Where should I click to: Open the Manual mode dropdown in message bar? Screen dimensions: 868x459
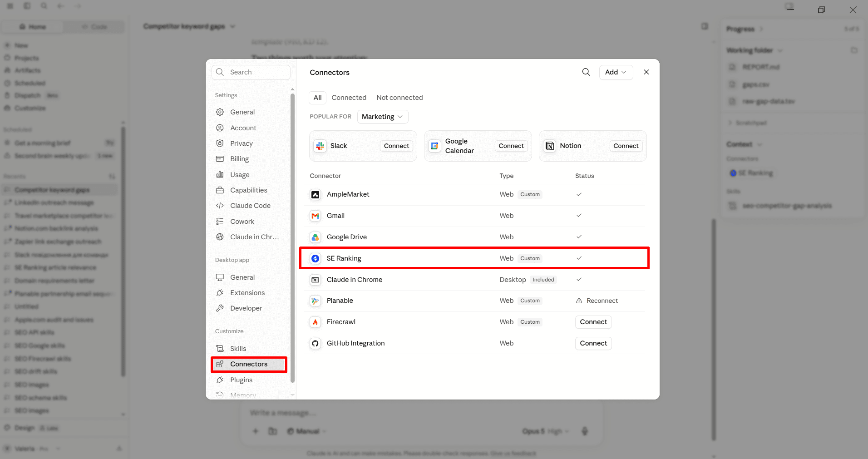[307, 431]
